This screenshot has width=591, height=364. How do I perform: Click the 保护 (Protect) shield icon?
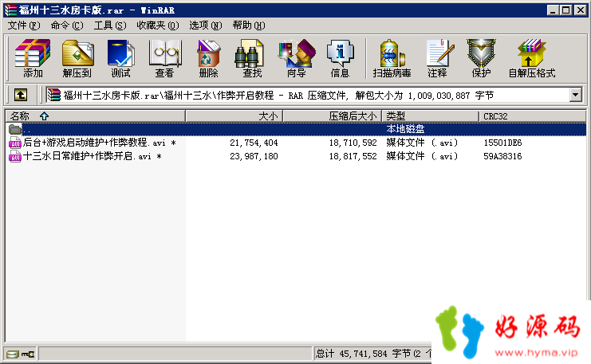pos(481,58)
